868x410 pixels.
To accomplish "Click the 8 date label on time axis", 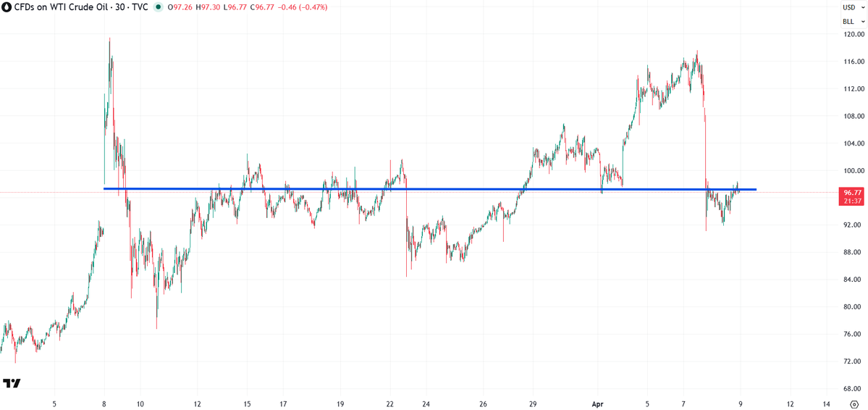I will tap(104, 404).
